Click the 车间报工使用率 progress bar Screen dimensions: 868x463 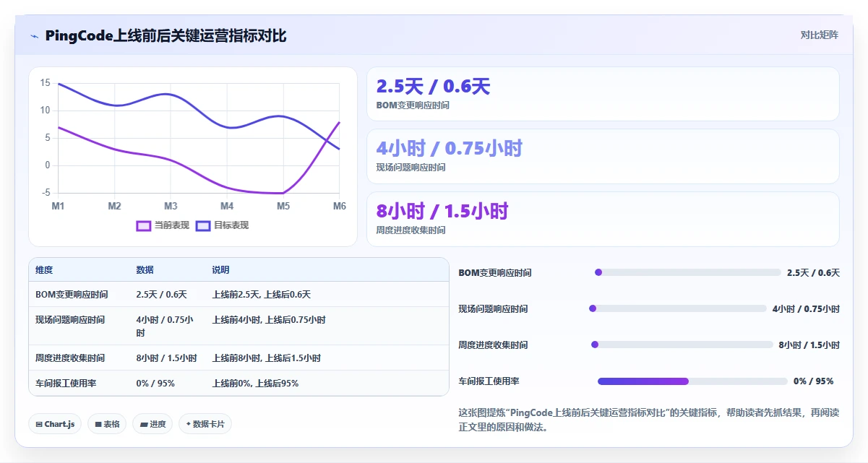[x=692, y=381]
